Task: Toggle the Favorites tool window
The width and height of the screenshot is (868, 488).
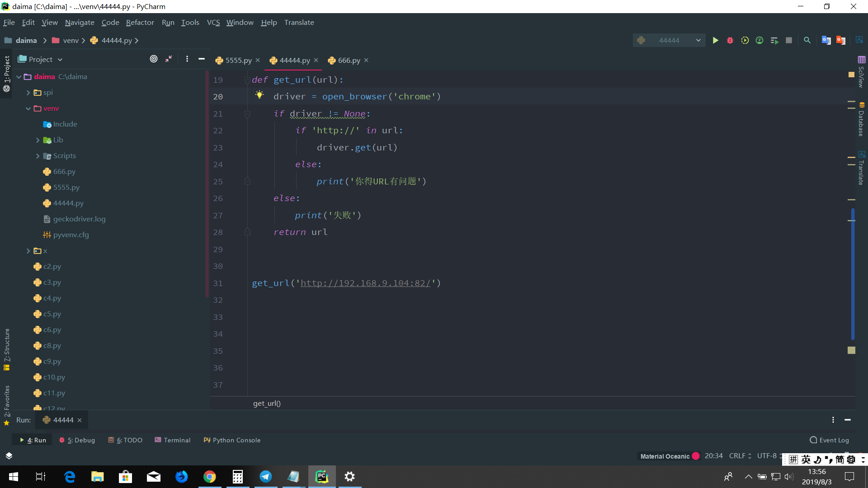Action: (x=6, y=405)
